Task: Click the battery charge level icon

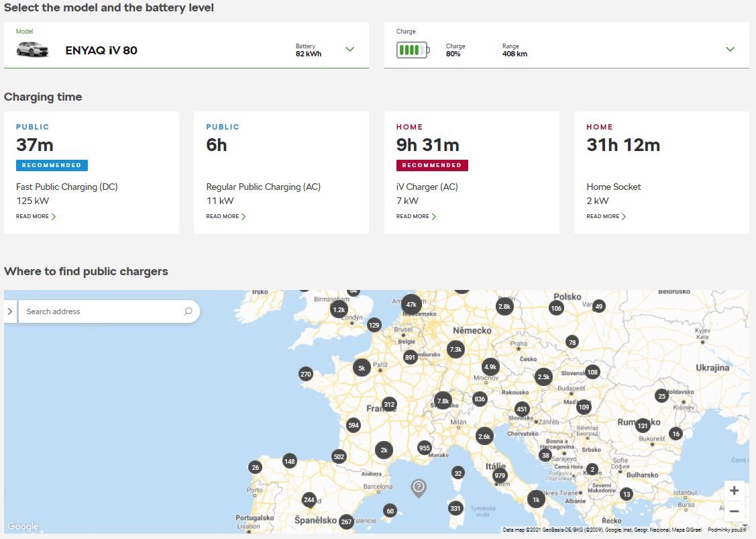Action: point(413,50)
